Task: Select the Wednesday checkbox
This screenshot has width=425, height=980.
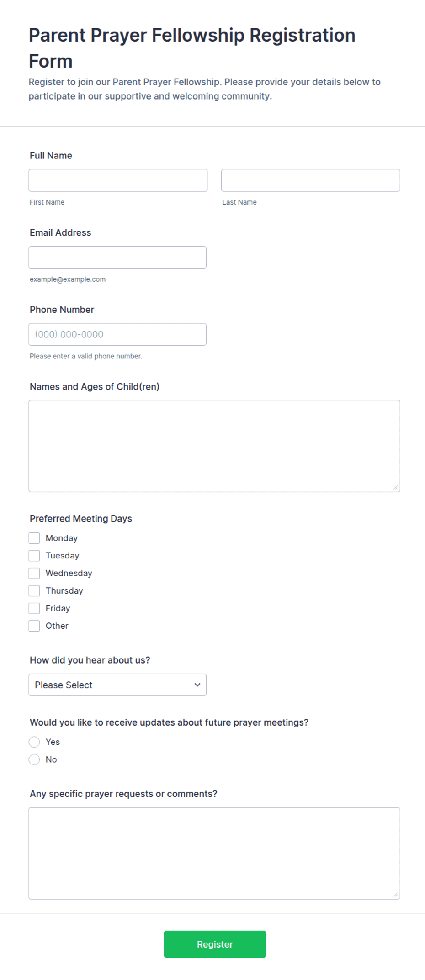Action: point(34,573)
